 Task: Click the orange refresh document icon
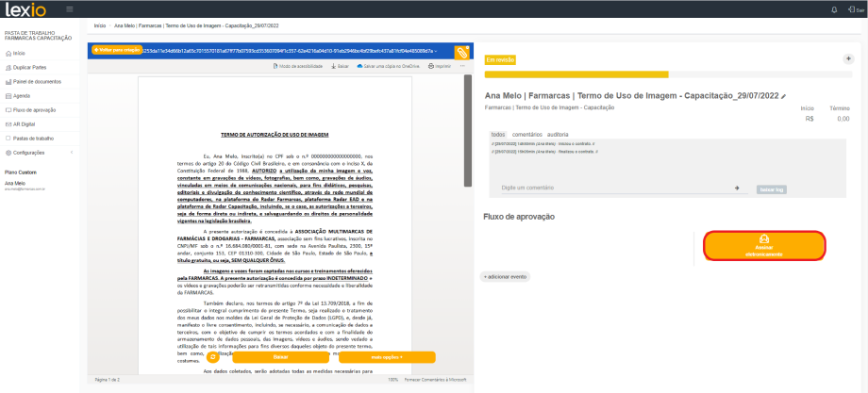point(213,357)
